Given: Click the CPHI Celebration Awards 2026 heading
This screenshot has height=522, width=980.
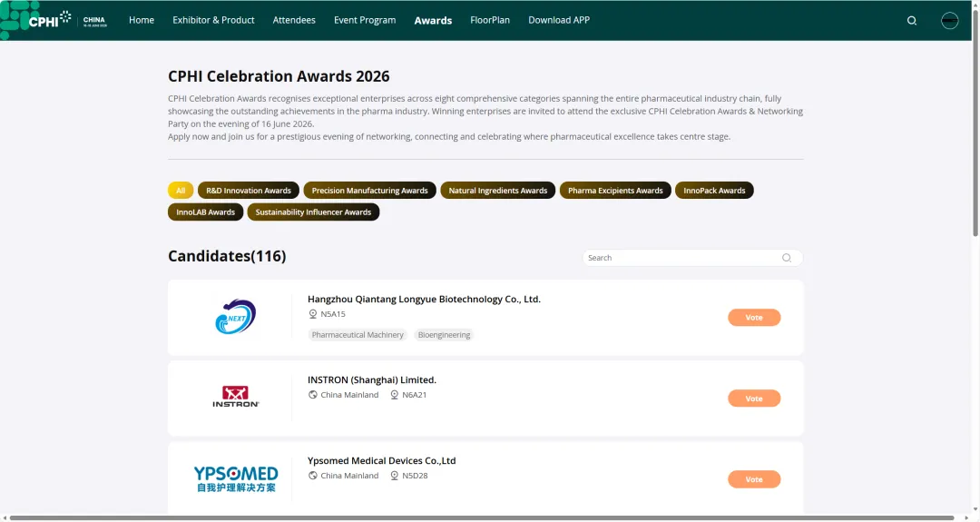Looking at the screenshot, I should point(279,76).
